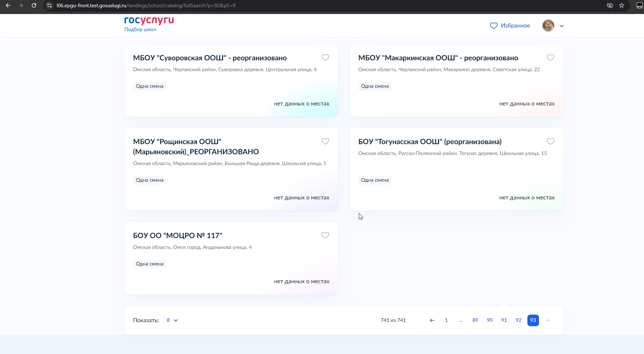Favorite МБОУ "Суворовская ООШ" with the heart
This screenshot has height=354, width=644.
325,57
